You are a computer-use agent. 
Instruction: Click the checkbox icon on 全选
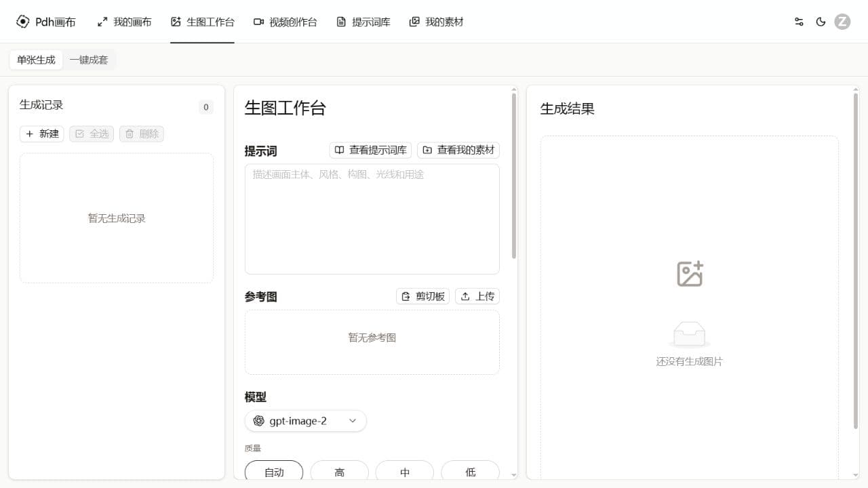(x=79, y=134)
